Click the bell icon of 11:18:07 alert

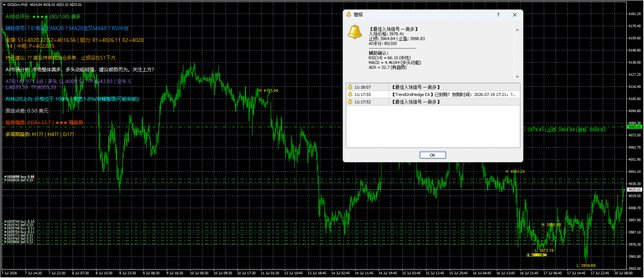(350, 87)
